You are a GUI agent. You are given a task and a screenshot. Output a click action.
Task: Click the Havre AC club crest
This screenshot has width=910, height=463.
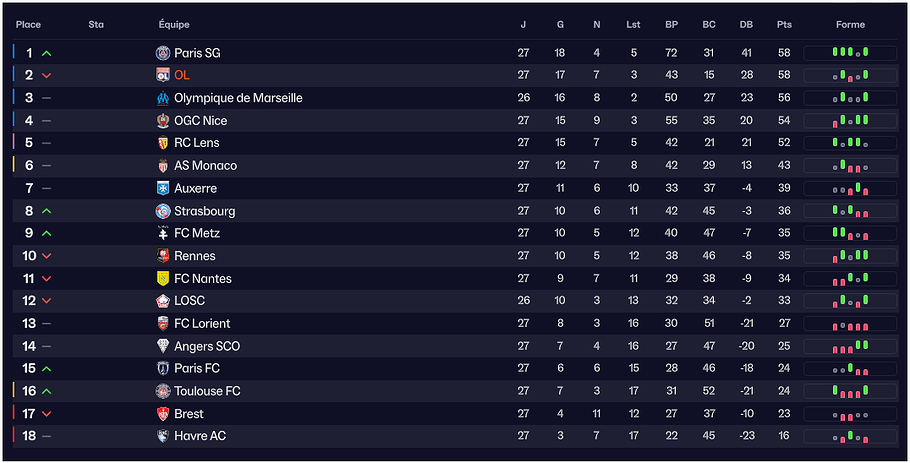click(x=163, y=436)
